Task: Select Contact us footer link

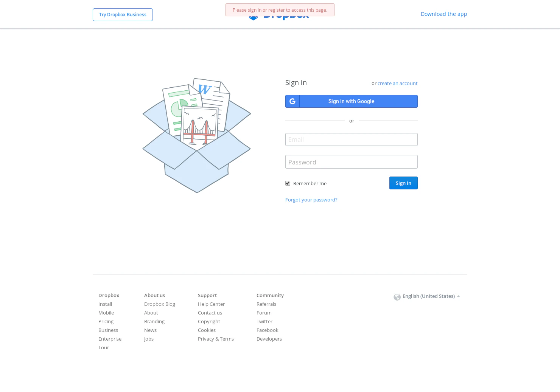Action: click(210, 313)
